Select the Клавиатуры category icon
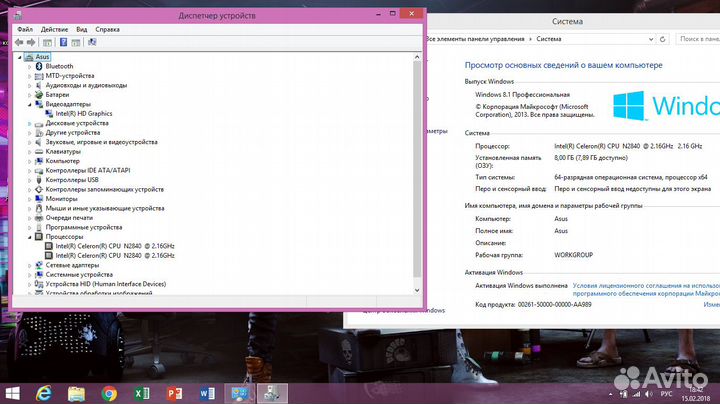The width and height of the screenshot is (720, 404). click(39, 152)
